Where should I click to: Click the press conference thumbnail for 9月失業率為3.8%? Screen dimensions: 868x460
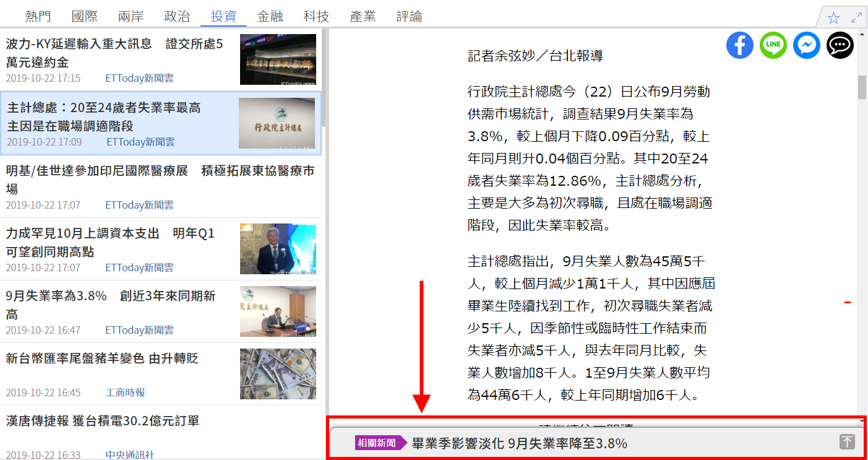pyautogui.click(x=278, y=311)
